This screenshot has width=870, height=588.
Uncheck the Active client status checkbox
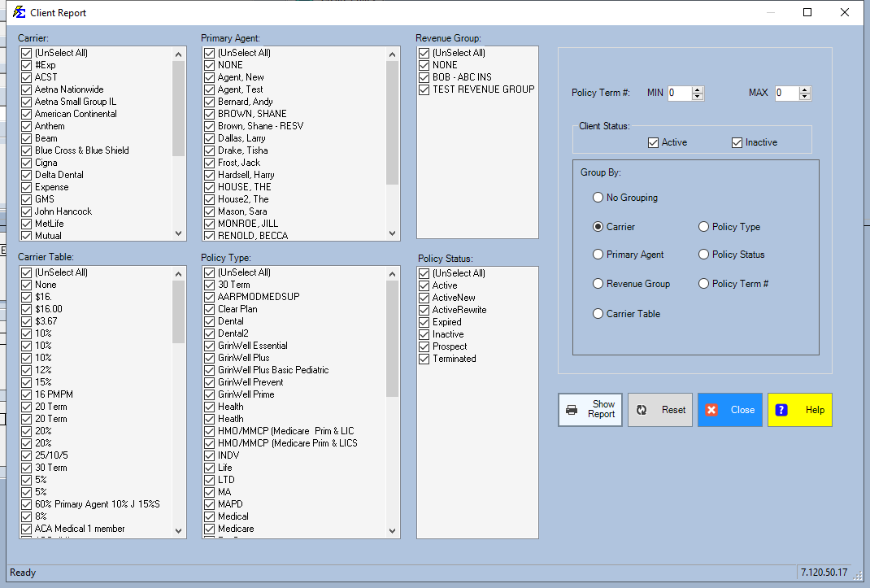(x=652, y=142)
